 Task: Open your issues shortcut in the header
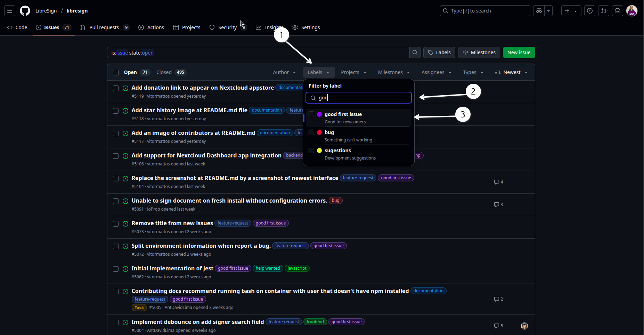(x=590, y=11)
